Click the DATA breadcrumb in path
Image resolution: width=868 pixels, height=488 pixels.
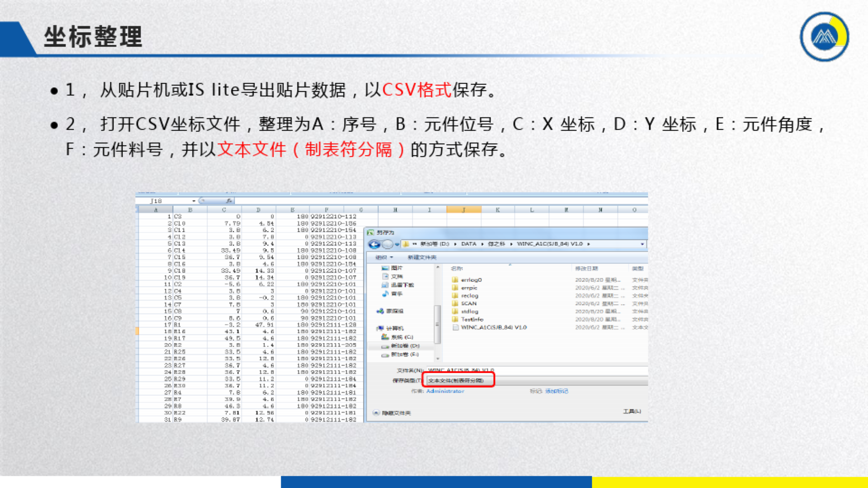tap(468, 244)
